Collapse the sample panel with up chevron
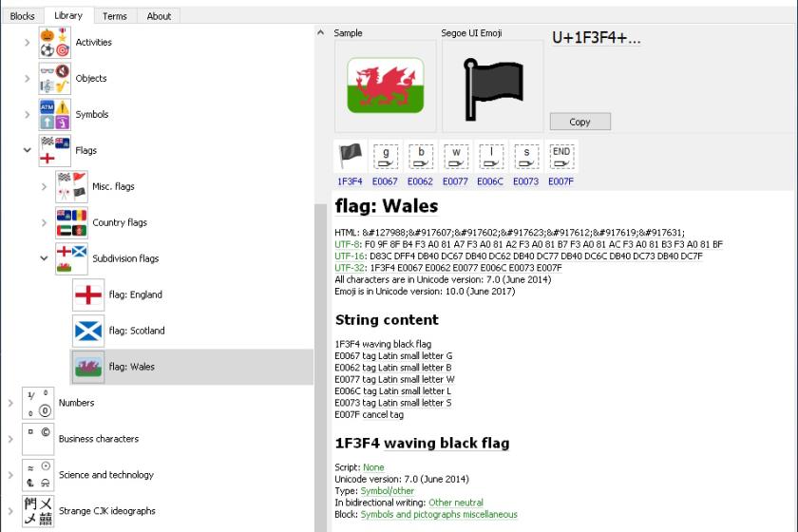This screenshot has height=532, width=798. 321,32
